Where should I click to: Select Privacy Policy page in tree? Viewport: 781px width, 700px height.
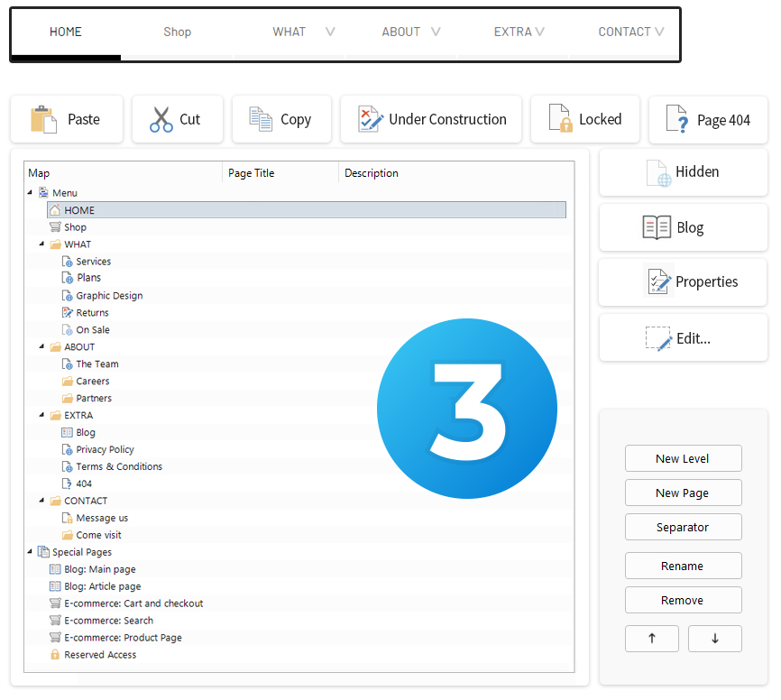pos(105,449)
